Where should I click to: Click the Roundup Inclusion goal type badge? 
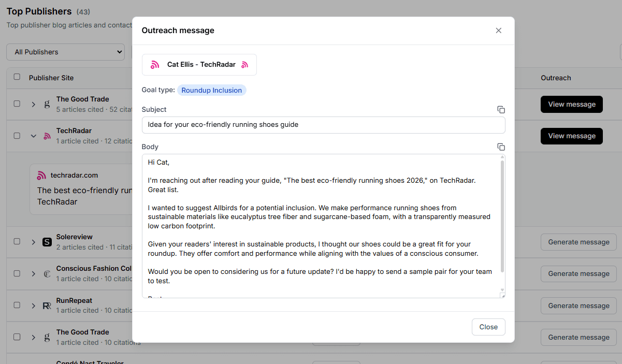click(x=211, y=90)
